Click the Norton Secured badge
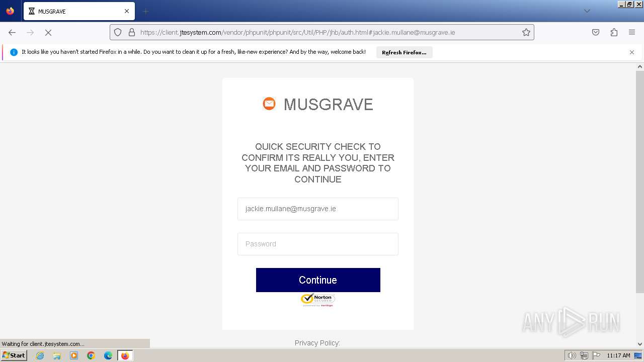This screenshot has height=362, width=644. (x=318, y=300)
